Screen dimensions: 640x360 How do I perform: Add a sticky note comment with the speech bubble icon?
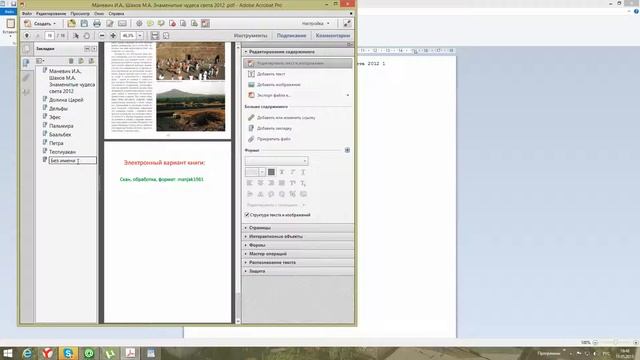[x=150, y=24]
